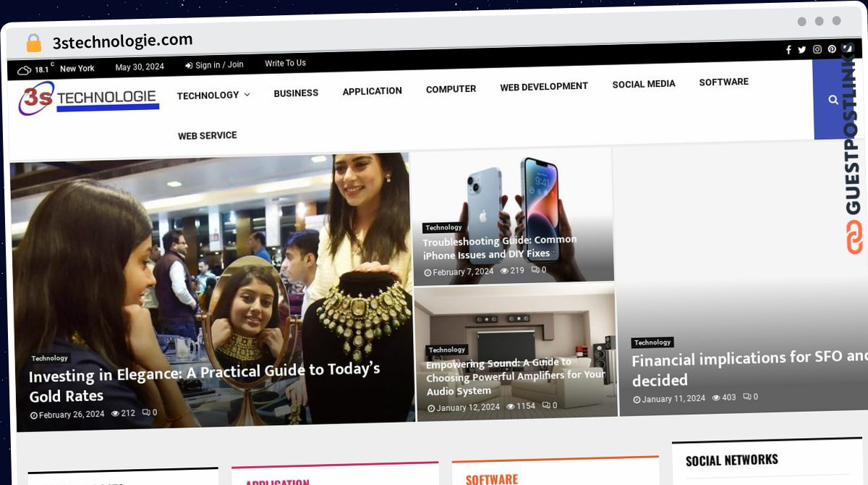
Task: Click the eye views icon on the SFO article
Action: point(716,397)
